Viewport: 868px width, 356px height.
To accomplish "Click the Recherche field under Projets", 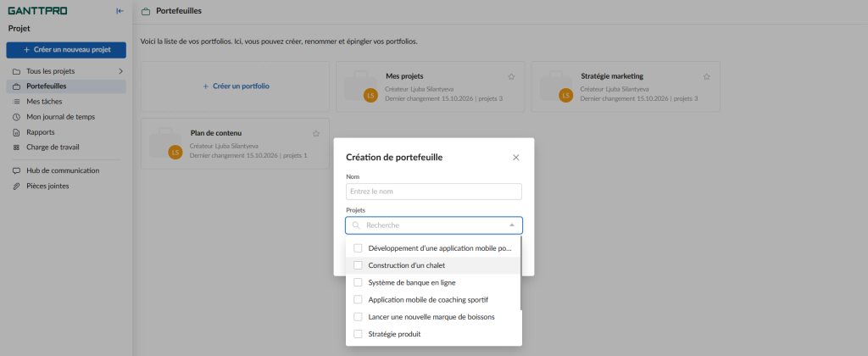I will coord(434,225).
